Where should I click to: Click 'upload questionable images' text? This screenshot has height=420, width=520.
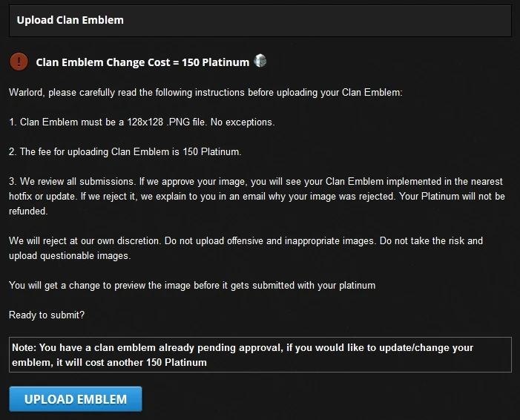pos(71,256)
